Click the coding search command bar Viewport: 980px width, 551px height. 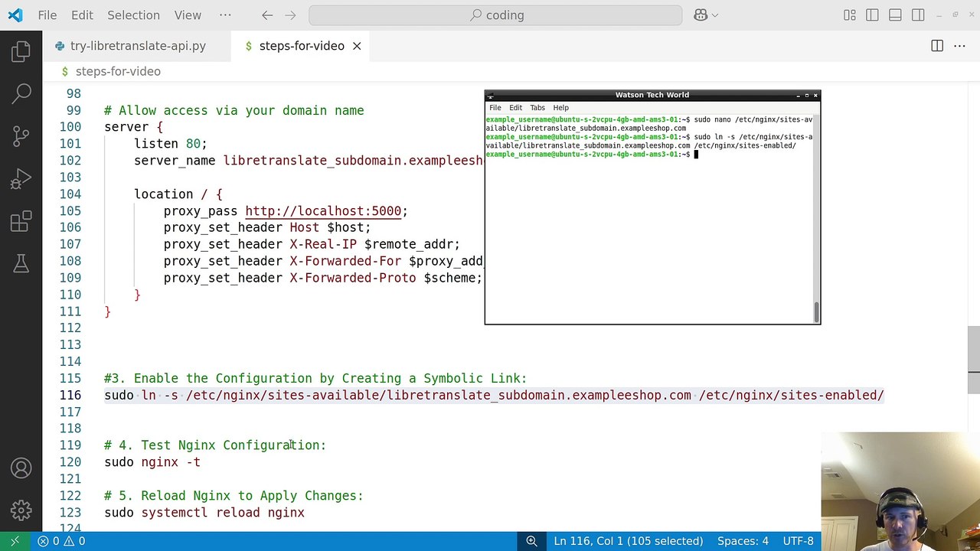(x=495, y=15)
